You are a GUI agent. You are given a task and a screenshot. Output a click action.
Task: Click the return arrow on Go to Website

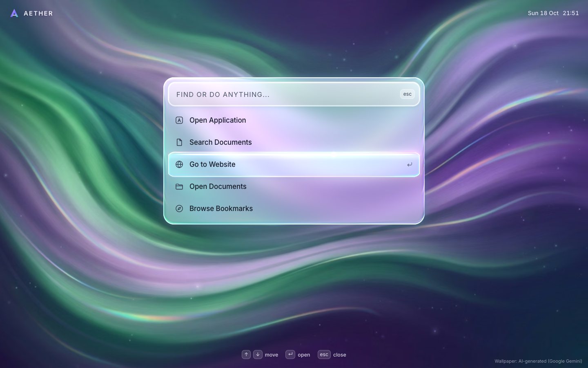tap(410, 164)
